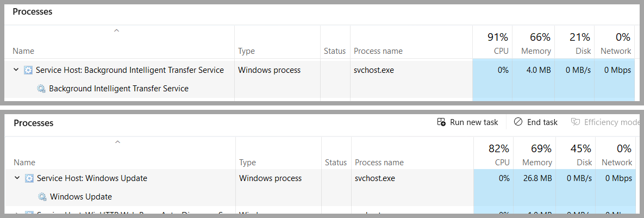Viewport: 644px width, 218px height.
Task: Sort by Disk column showing 45%
Action: (580, 154)
